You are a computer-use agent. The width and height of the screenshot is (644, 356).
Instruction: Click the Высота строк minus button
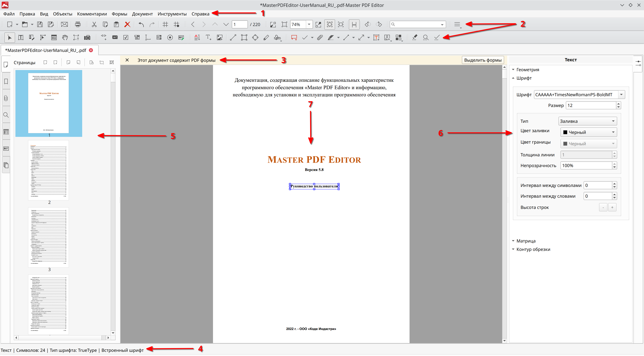[603, 208]
